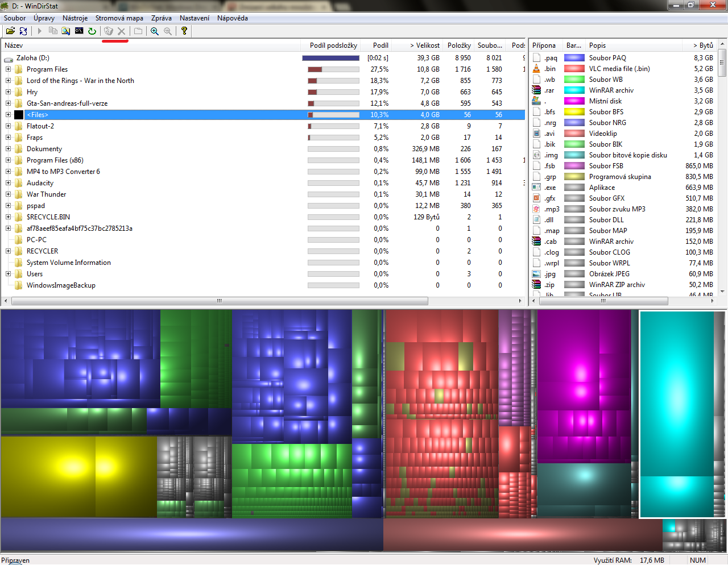Screen dimensions: 728x565
Task: Expand the Gta-San-andreas-full-verze folder
Action: coord(8,103)
